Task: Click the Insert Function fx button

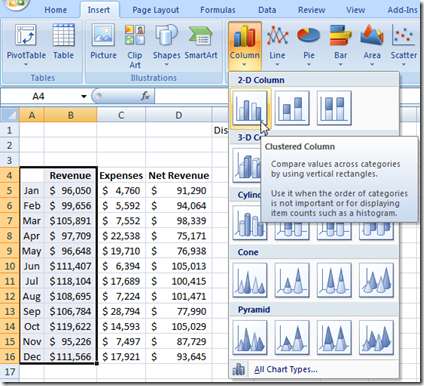Action: coord(145,97)
